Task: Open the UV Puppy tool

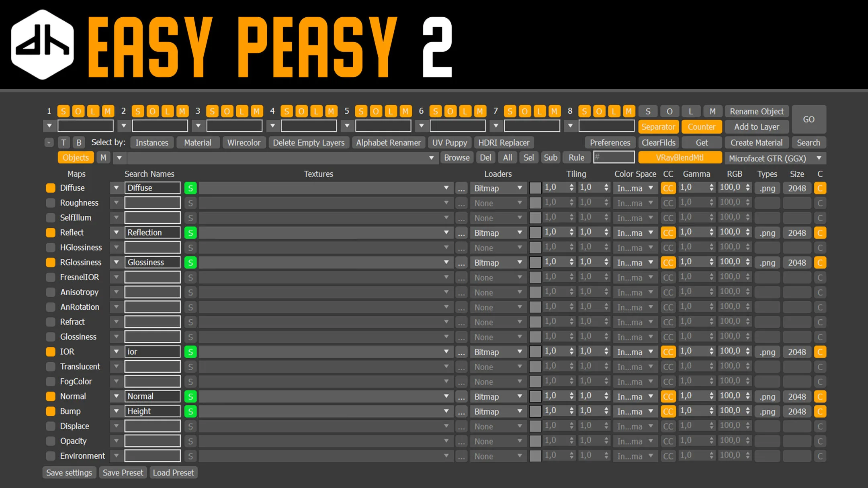Action: pos(450,143)
